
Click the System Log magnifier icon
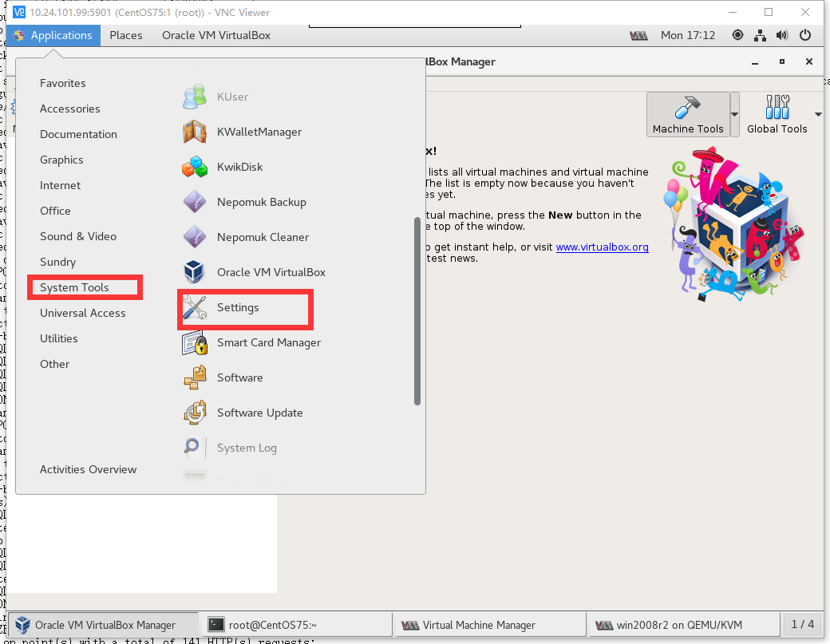click(192, 448)
